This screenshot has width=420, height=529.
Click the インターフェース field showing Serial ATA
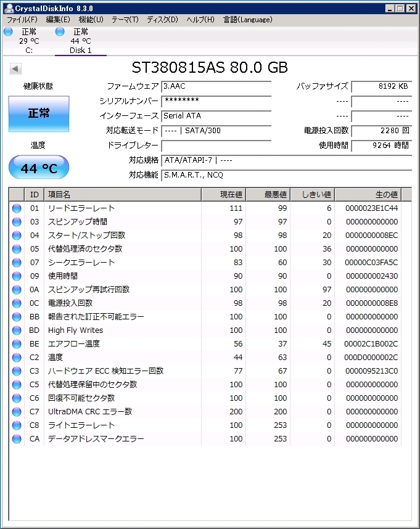coord(216,116)
